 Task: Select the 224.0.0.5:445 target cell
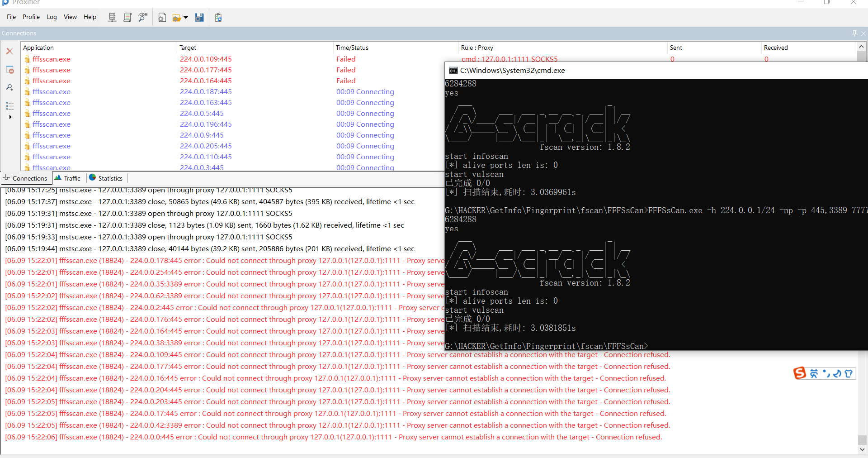pyautogui.click(x=202, y=113)
